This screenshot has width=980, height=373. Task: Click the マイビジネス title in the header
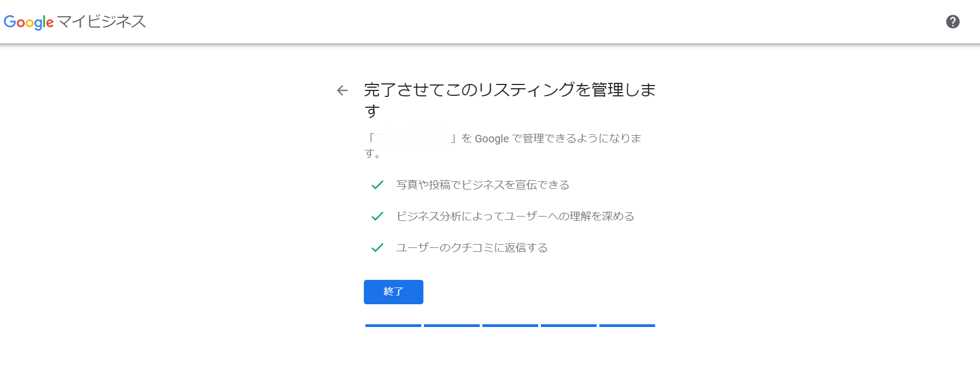[102, 22]
